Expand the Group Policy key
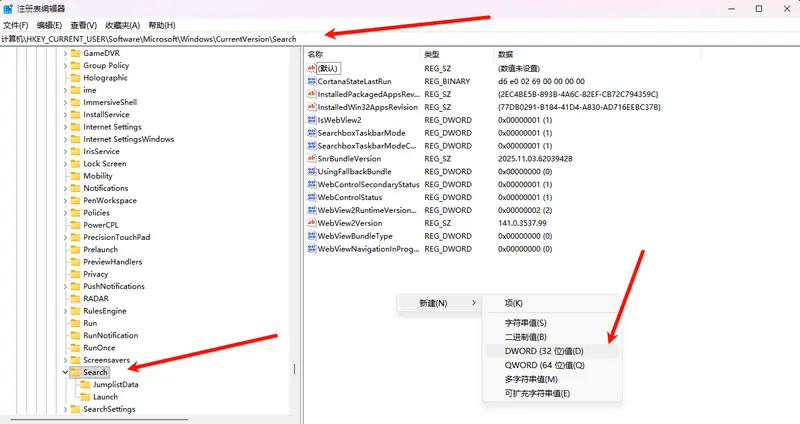800x424 pixels. (65, 65)
